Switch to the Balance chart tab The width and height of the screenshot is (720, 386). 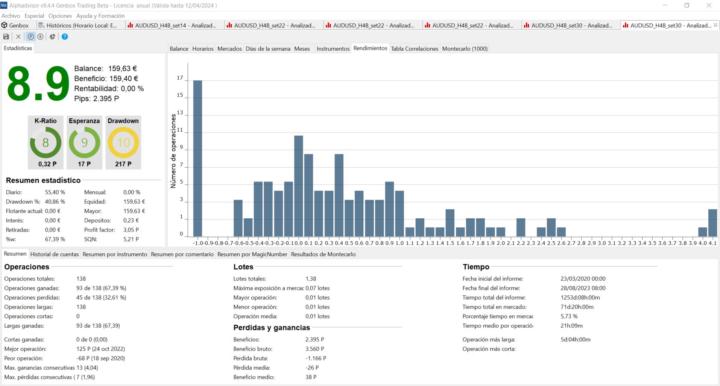[179, 49]
